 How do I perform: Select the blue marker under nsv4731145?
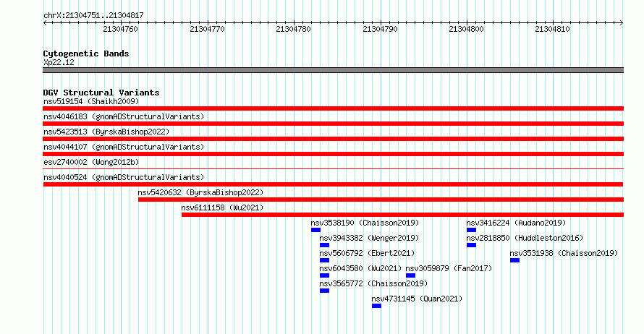tap(376, 306)
